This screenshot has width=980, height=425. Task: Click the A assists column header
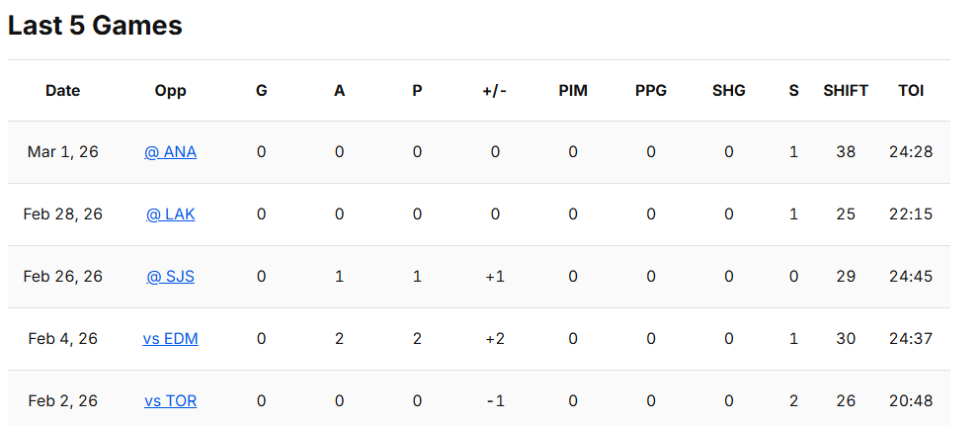tap(339, 91)
